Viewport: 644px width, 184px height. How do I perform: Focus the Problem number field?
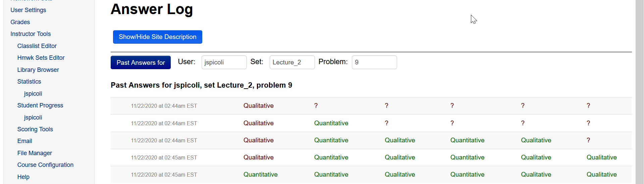[374, 62]
